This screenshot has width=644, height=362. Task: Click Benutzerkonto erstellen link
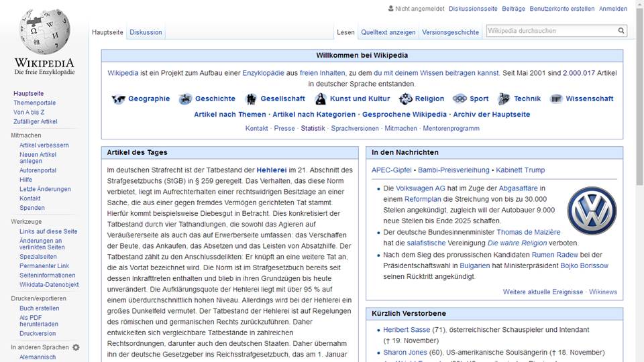coord(562,9)
